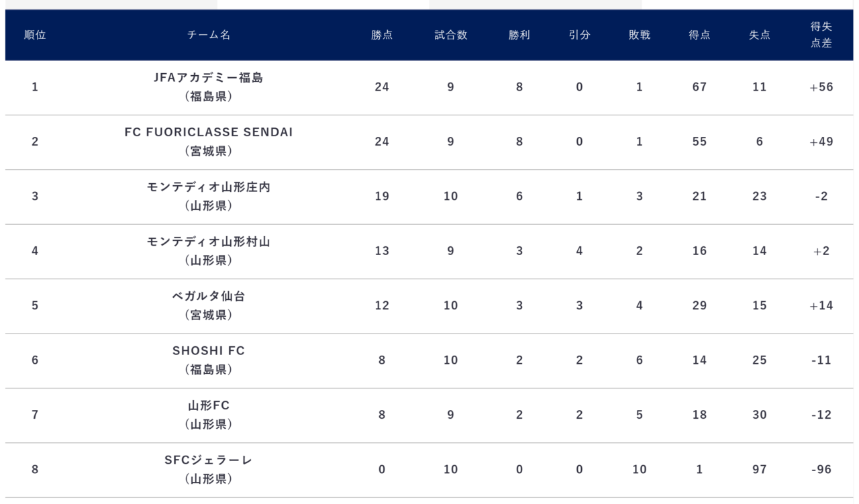Click the 得失点差 column header
The image size is (859, 504).
[821, 36]
